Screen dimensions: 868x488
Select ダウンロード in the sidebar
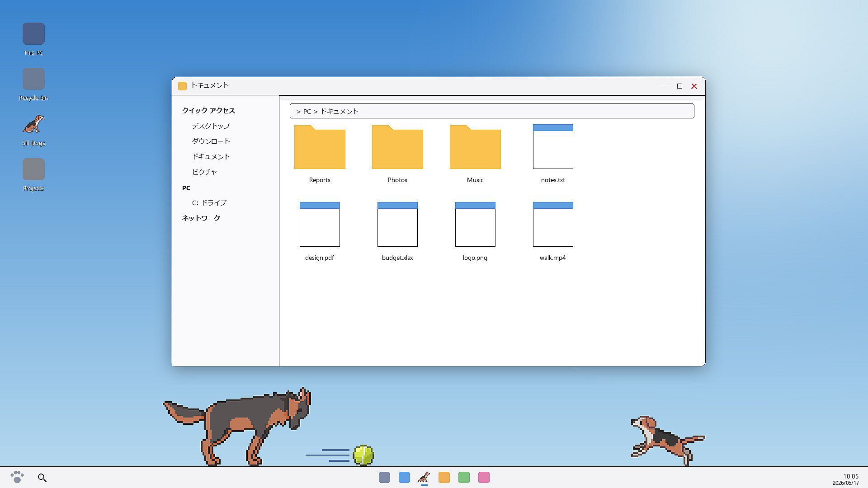[x=211, y=141]
